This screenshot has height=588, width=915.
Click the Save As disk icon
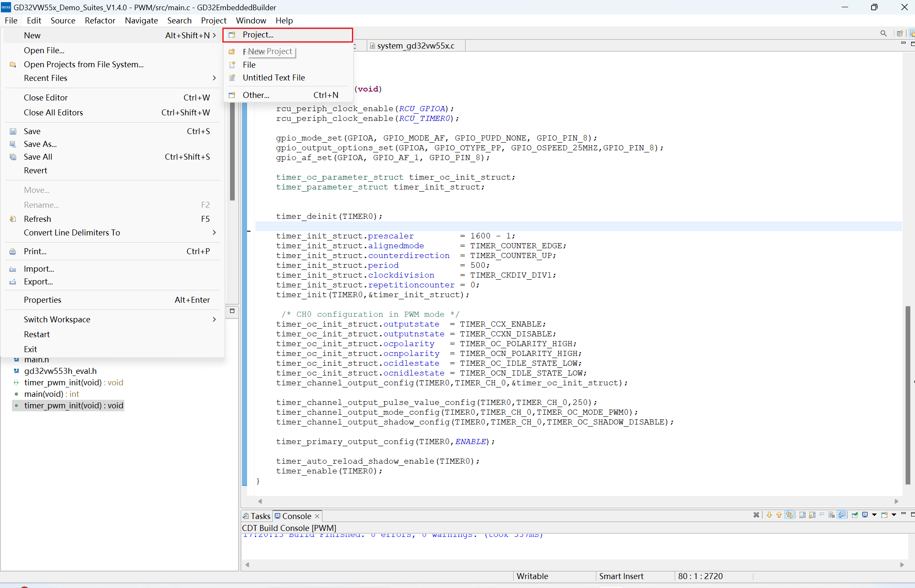[13, 144]
